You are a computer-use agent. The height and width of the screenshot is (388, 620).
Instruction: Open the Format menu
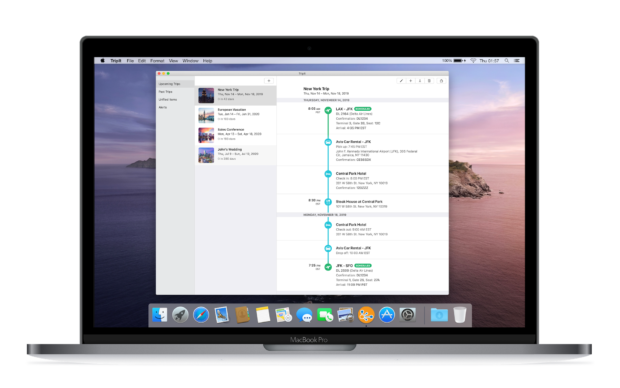[157, 61]
